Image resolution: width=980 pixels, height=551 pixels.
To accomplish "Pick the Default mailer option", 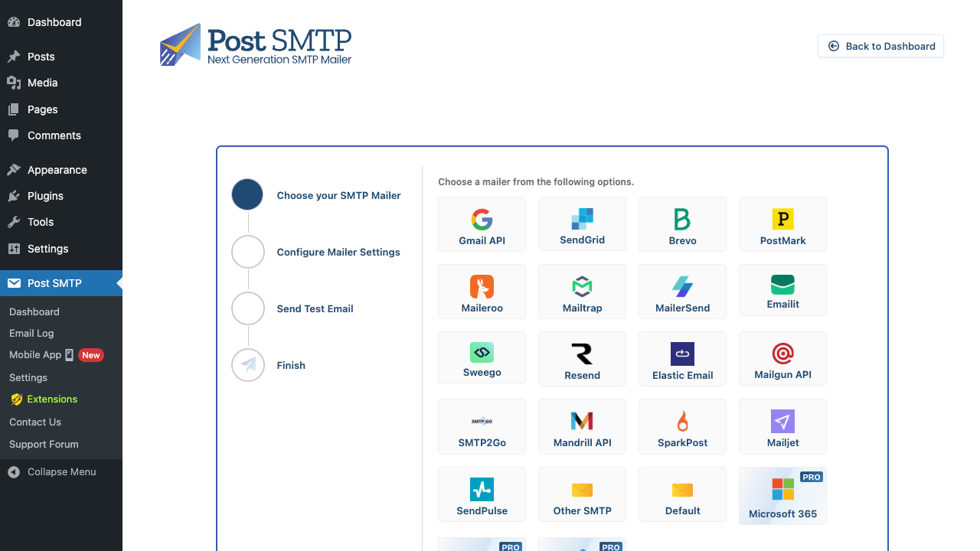I will point(682,494).
